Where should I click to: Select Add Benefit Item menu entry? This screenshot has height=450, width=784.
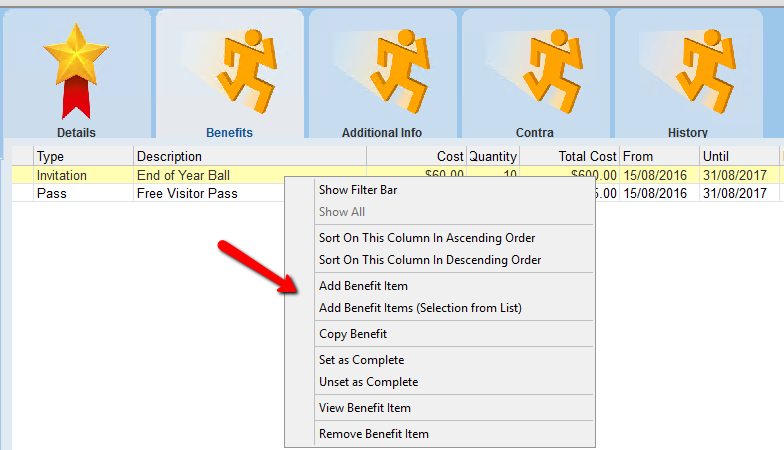tap(363, 286)
